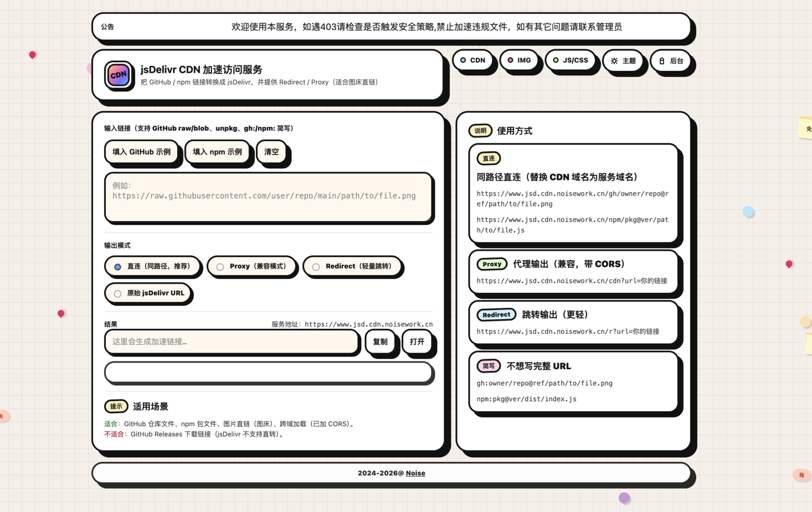Screen dimensions: 812x512
Task: Select the CDN tab
Action: click(472, 60)
